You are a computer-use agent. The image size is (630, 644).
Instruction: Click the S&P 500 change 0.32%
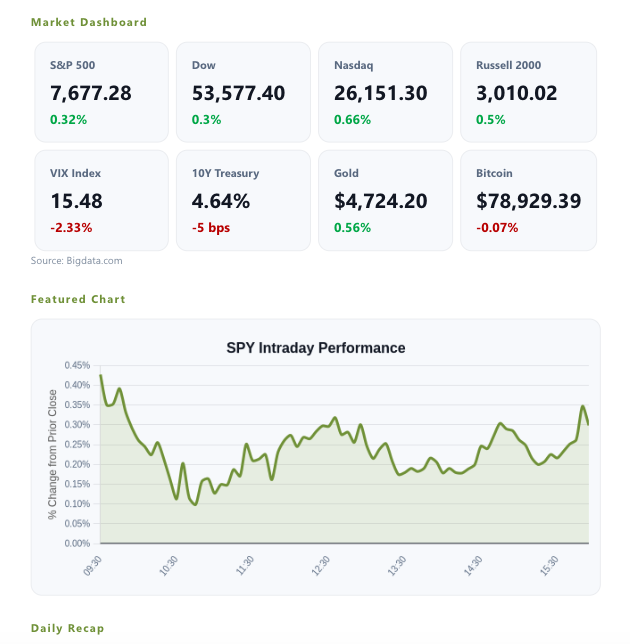point(68,120)
